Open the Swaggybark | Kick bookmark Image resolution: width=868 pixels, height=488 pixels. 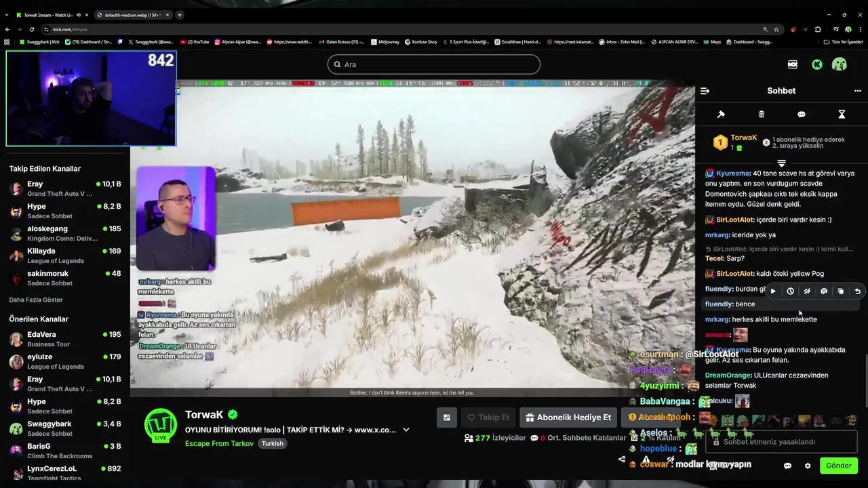tap(39, 42)
